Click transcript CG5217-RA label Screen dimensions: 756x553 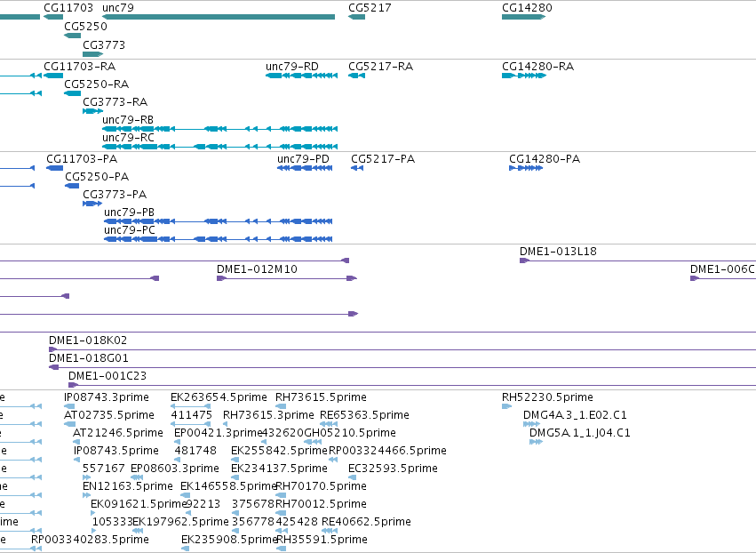pyautogui.click(x=380, y=66)
